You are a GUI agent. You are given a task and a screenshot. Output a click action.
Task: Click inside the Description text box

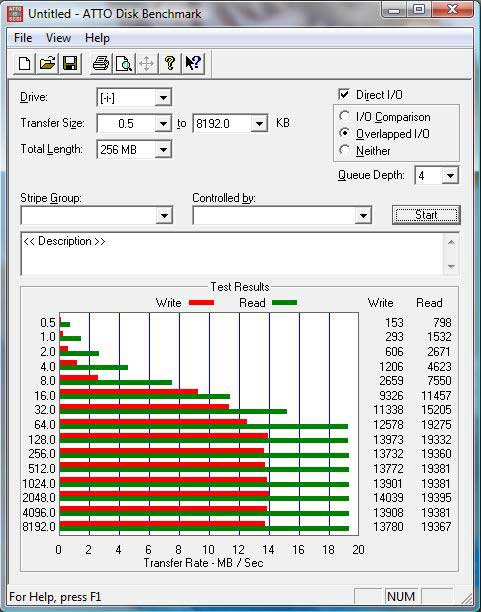[232, 254]
